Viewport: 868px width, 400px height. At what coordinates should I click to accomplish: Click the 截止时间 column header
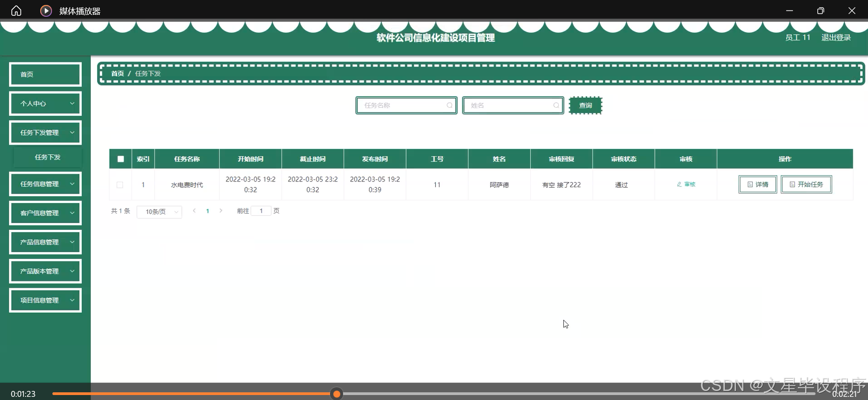(313, 159)
